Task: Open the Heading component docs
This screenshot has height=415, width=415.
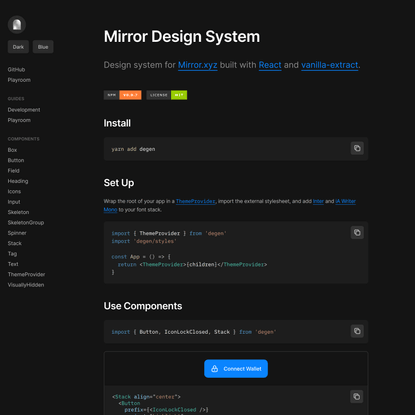Action: click(18, 181)
